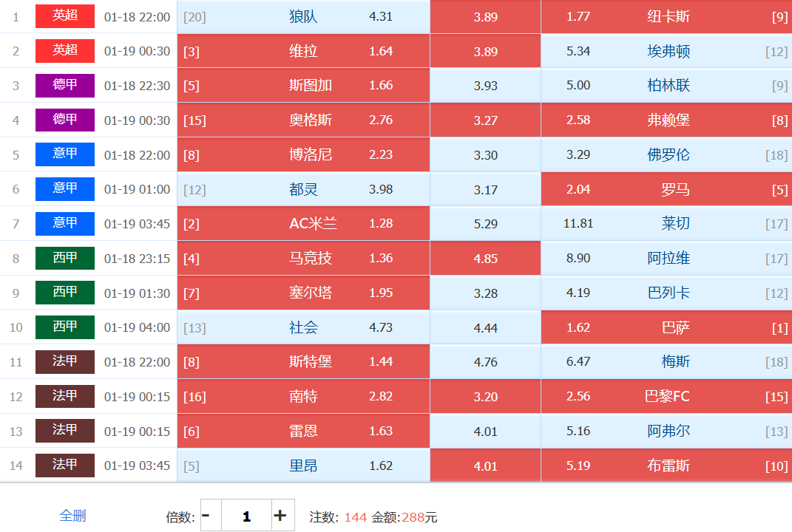Click the 西甲 league tag in row 10

(65, 327)
